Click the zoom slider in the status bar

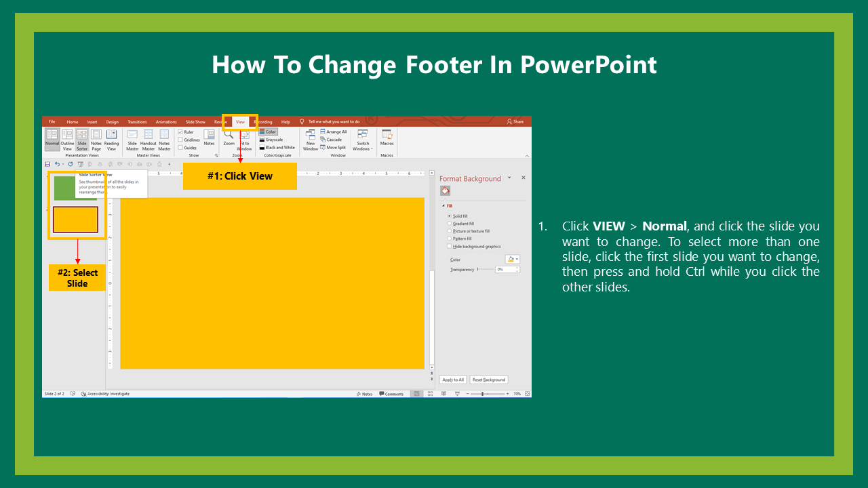click(488, 394)
